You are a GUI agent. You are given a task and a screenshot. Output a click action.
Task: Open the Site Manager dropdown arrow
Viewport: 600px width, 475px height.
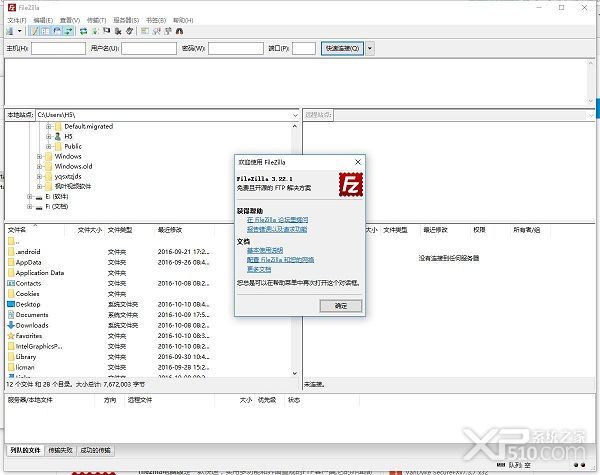pos(19,31)
